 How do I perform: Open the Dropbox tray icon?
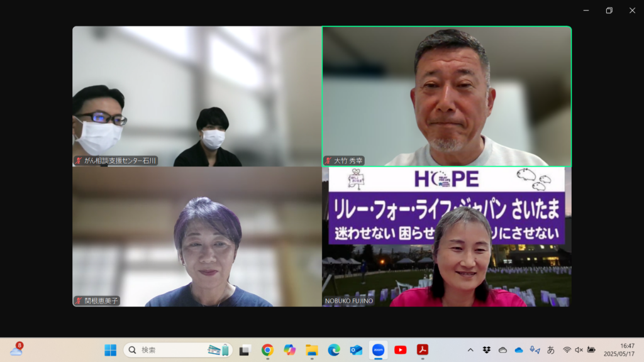click(x=486, y=350)
